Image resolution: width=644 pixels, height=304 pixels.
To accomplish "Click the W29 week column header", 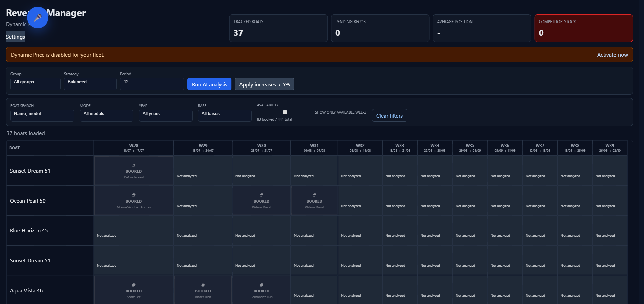I will click(x=203, y=148).
